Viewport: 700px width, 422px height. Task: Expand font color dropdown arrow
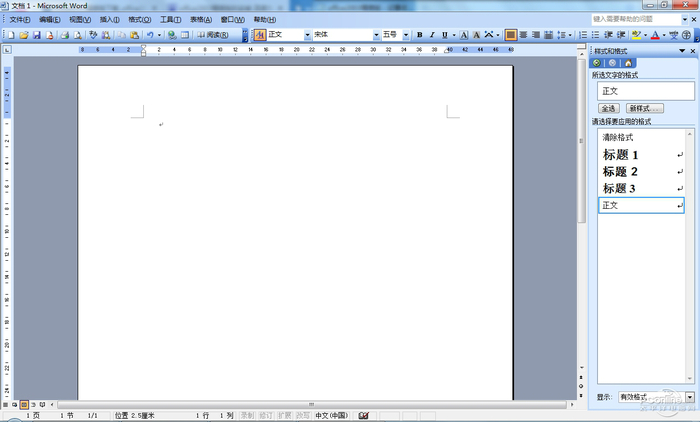pyautogui.click(x=664, y=35)
